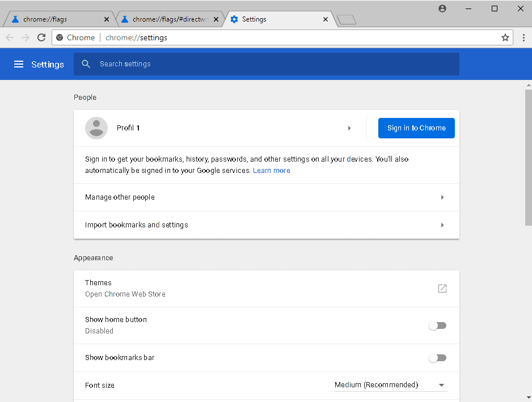Open Chrome Web Store external link icon
Image resolution: width=532 pixels, height=402 pixels.
click(x=442, y=289)
